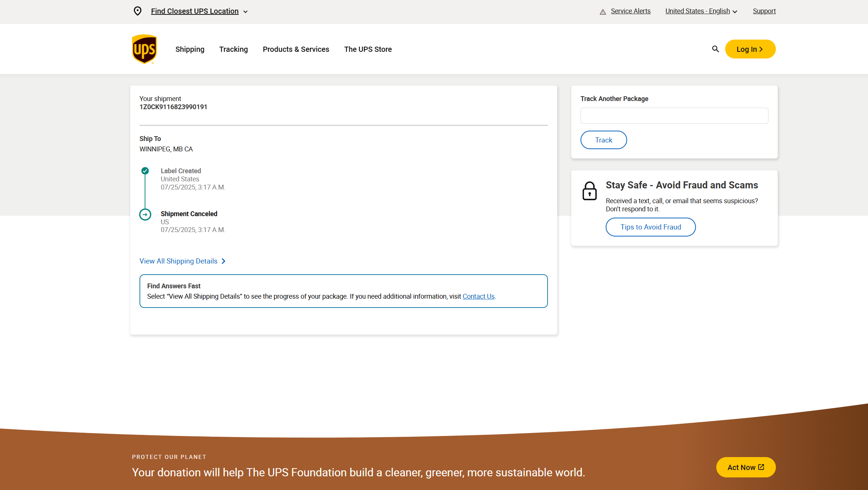Click the arrow beside View All Shipping Details
The image size is (868, 490).
(223, 261)
